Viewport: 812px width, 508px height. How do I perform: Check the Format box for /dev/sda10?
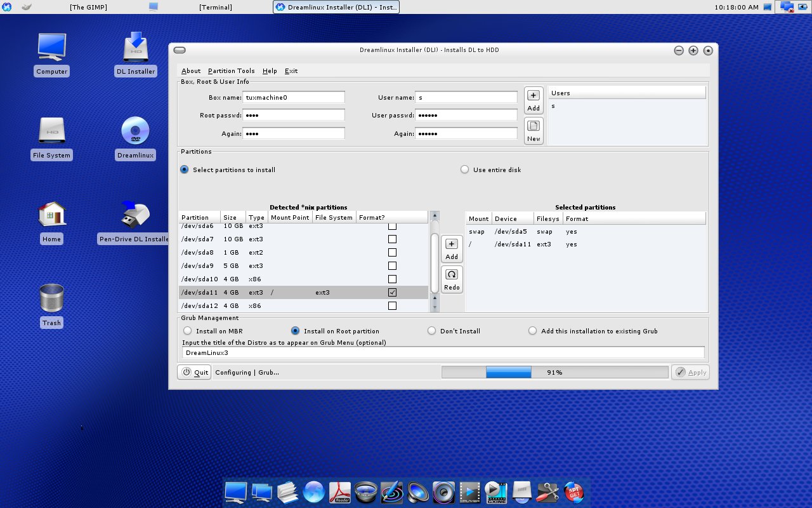(392, 279)
